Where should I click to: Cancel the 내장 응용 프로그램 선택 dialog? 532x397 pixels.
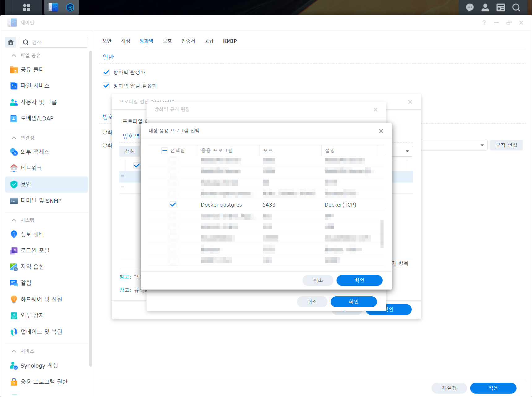point(318,280)
